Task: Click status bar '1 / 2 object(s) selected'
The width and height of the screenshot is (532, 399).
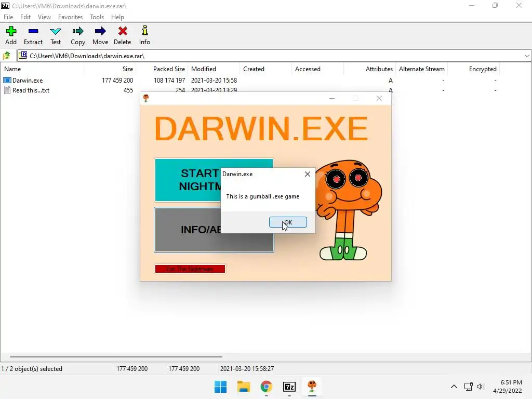Action: [32, 369]
